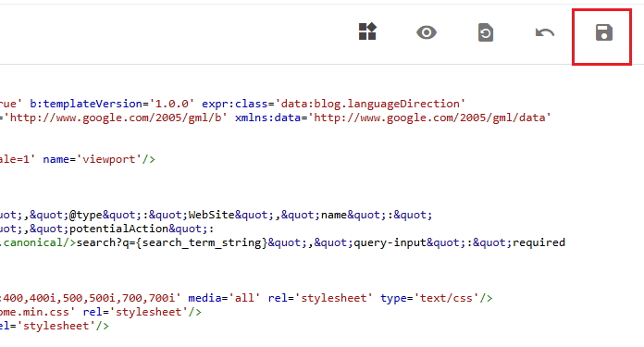Click the undo arrow icon
Image resolution: width=644 pixels, height=347 pixels.
[545, 32]
